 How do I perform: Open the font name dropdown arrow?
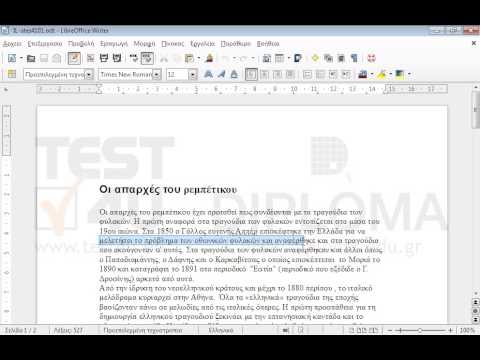[157, 74]
